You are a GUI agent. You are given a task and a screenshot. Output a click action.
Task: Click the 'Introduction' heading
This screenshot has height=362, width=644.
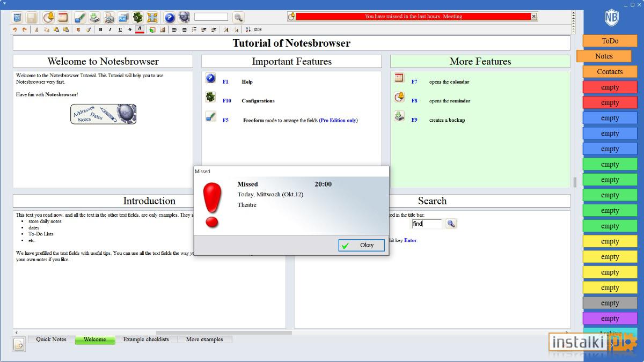pos(149,201)
